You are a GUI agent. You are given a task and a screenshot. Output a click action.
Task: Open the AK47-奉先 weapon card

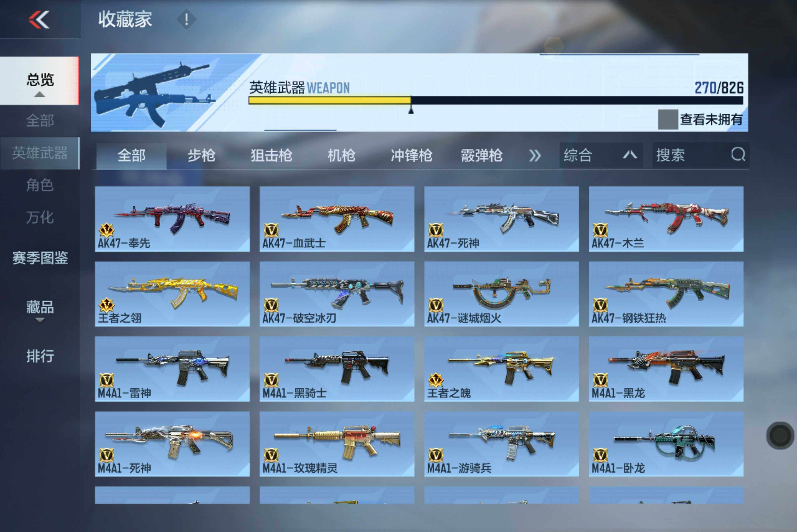[x=172, y=218]
